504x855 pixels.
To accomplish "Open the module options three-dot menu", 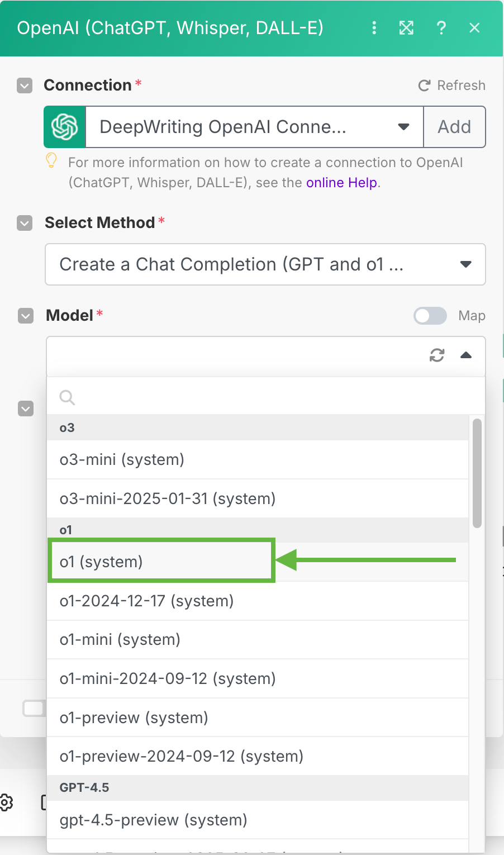I will (x=374, y=28).
